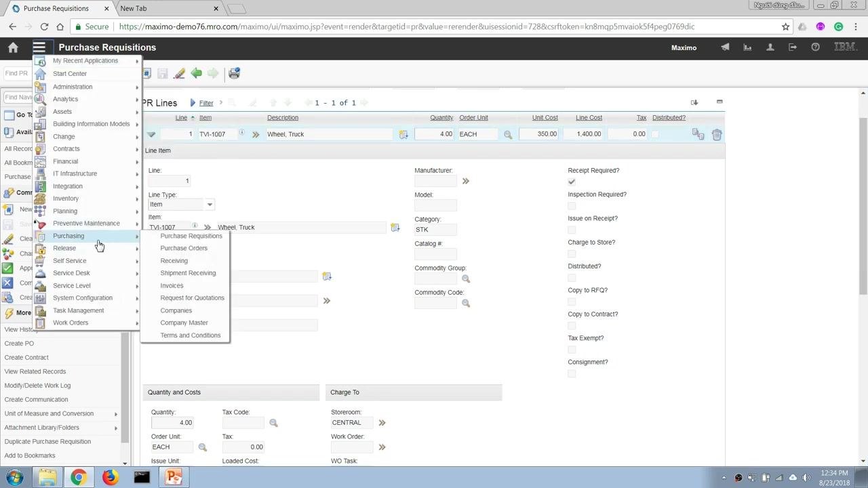The width and height of the screenshot is (868, 488).
Task: Go to next record green arrow
Action: click(213, 73)
